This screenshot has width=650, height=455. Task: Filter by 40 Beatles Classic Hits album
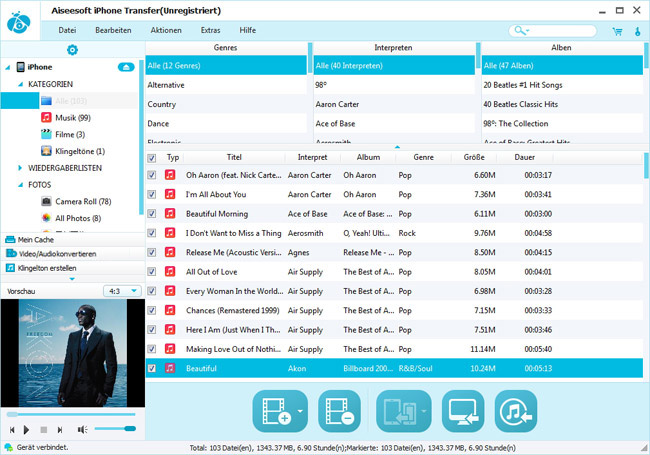(x=562, y=104)
